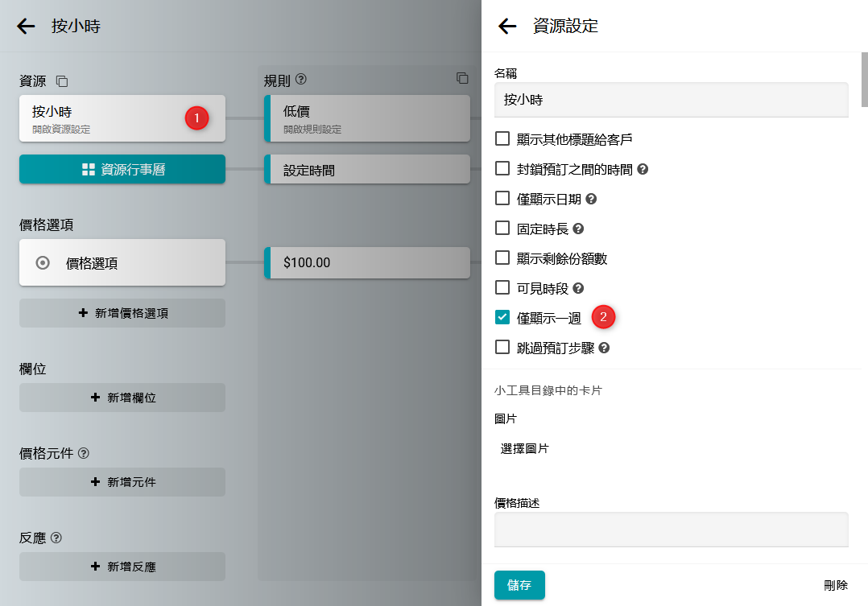Click copy icon at top of 規則 column
The width and height of the screenshot is (868, 606).
[x=462, y=78]
